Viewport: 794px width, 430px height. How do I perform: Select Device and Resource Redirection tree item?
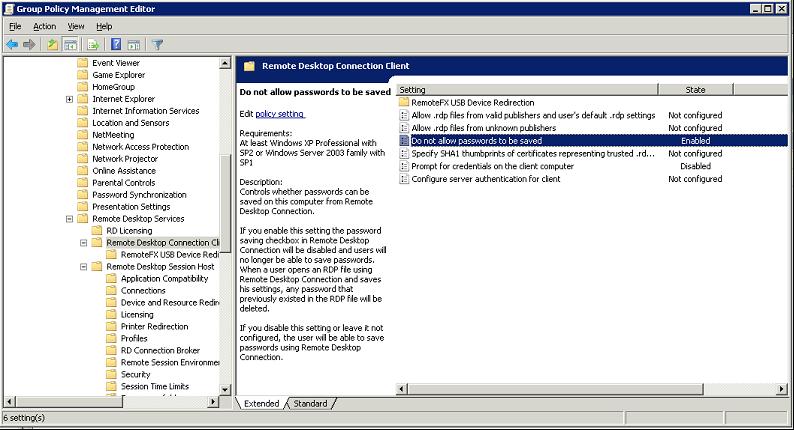[170, 302]
